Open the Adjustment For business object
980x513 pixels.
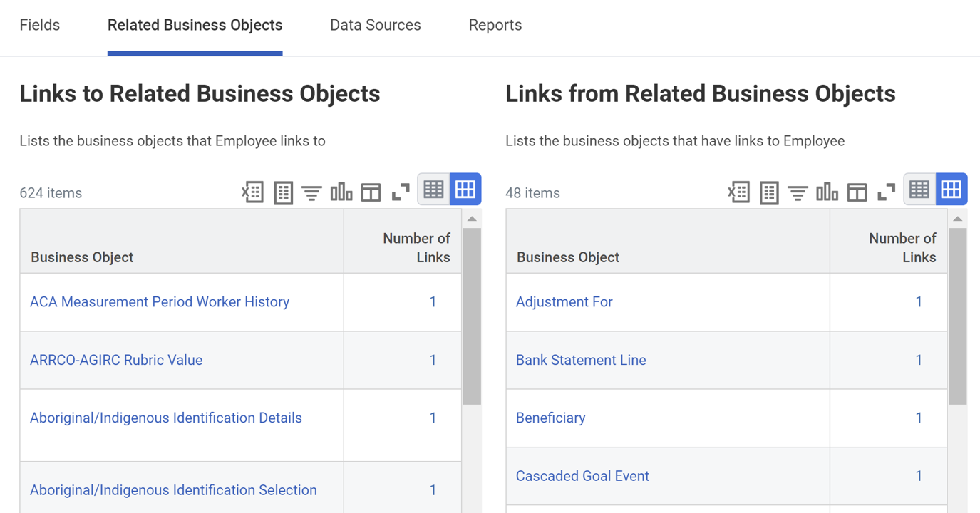click(x=564, y=302)
